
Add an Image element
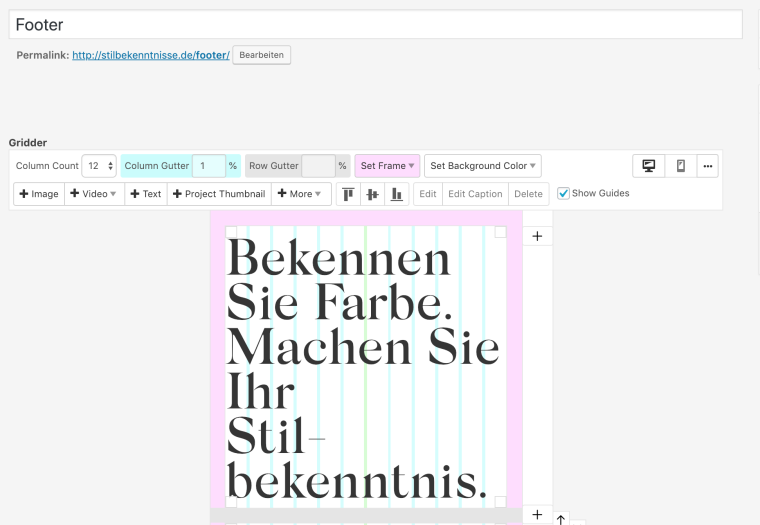[39, 194]
